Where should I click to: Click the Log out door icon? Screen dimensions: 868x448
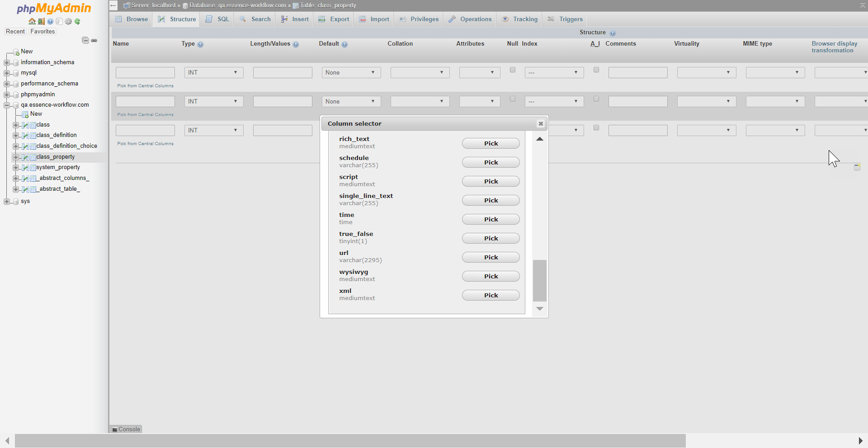point(41,21)
